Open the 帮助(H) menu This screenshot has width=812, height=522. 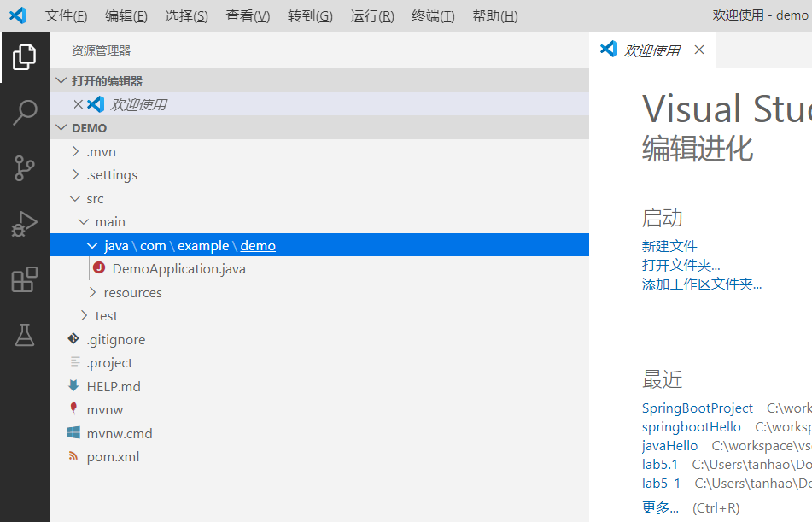point(494,16)
